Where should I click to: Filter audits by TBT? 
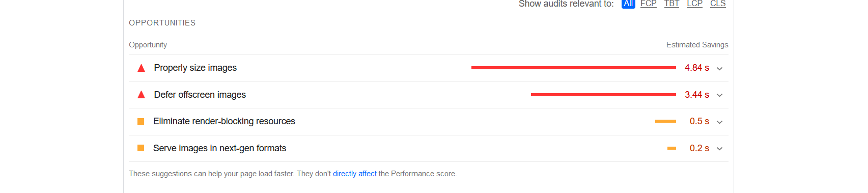pyautogui.click(x=672, y=4)
